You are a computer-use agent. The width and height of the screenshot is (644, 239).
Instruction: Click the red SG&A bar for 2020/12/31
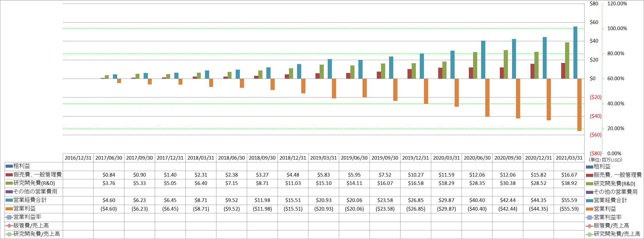(532, 71)
